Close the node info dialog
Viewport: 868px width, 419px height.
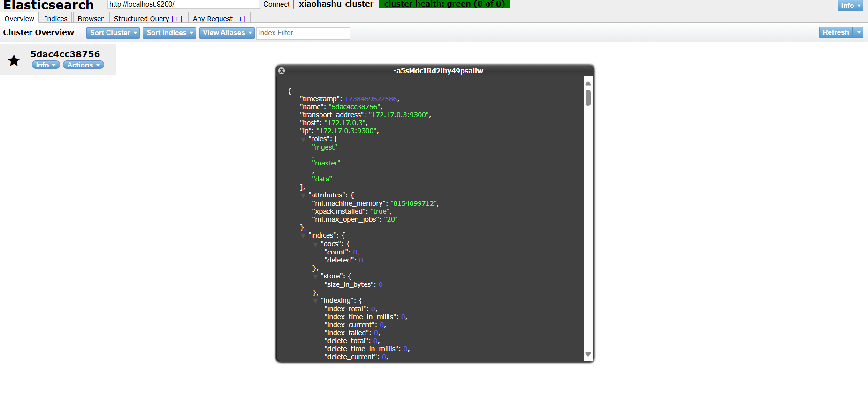point(282,71)
